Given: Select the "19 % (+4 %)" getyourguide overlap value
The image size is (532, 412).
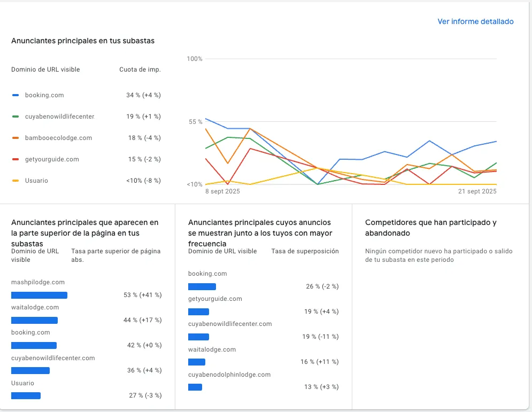Looking at the screenshot, I should point(321,312).
